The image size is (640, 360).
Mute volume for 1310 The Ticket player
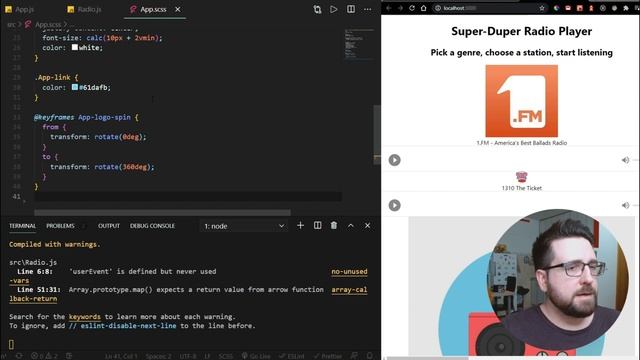[625, 205]
